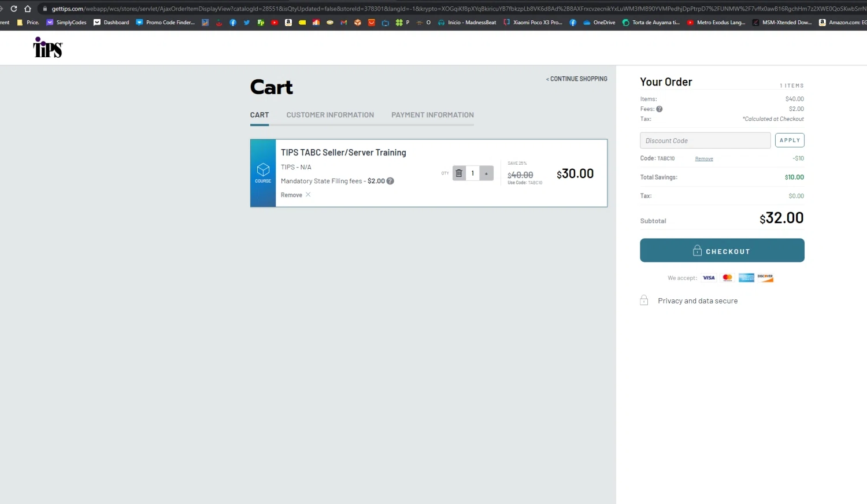Open the OneDrive bookmark
867x504 pixels.
pos(599,23)
